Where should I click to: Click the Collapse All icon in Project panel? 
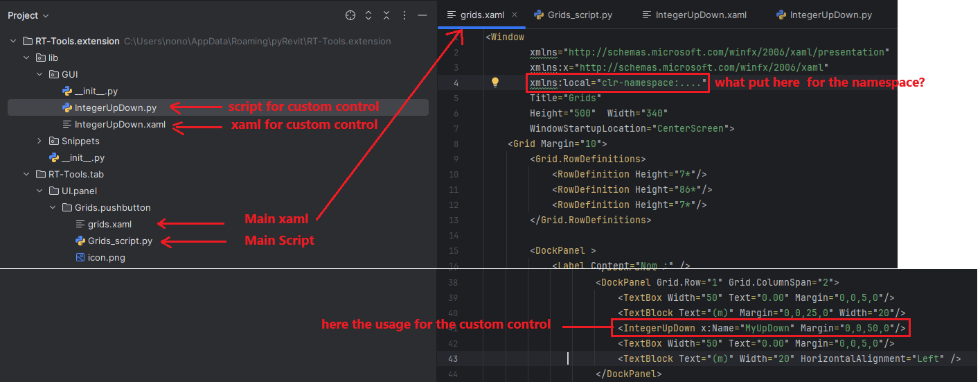tap(386, 15)
